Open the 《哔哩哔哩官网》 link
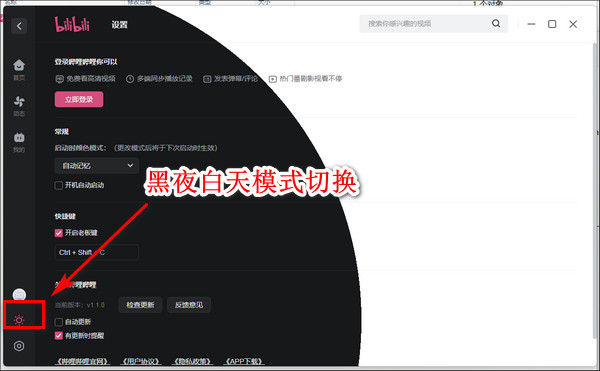The image size is (600, 371). tap(83, 361)
